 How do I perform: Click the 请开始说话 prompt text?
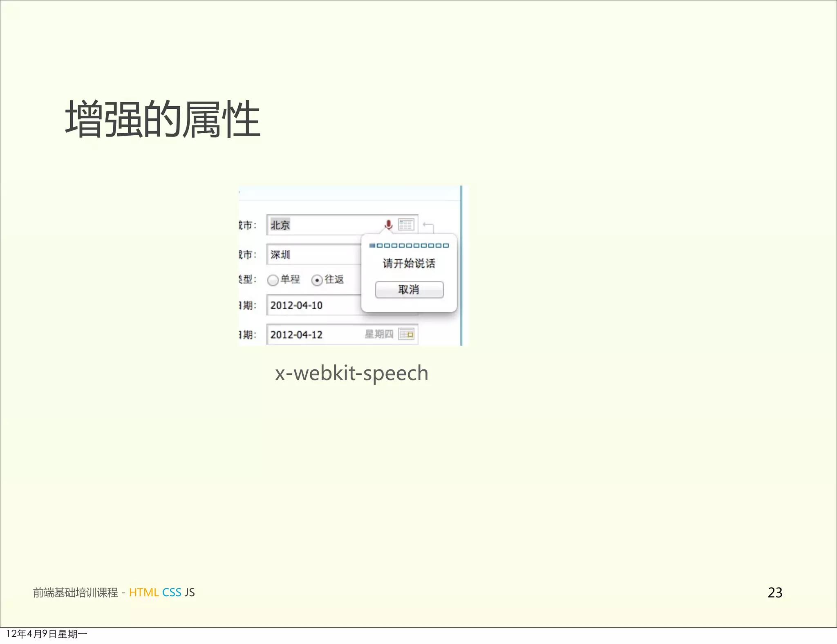click(409, 263)
